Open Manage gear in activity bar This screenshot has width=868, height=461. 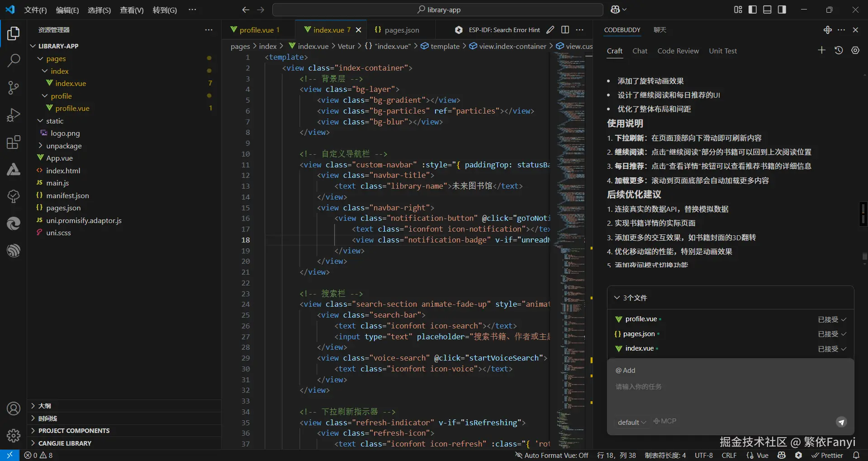click(14, 436)
